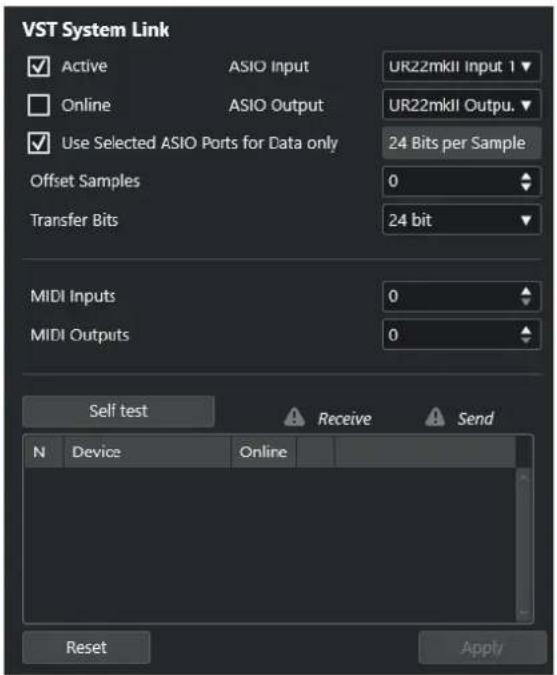Click the Reset button

[86, 647]
